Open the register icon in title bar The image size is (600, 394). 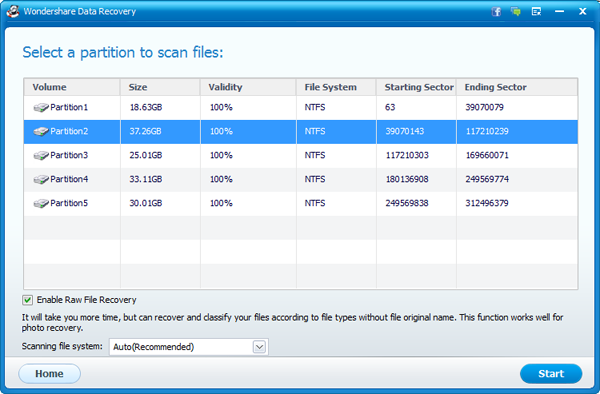pos(536,11)
